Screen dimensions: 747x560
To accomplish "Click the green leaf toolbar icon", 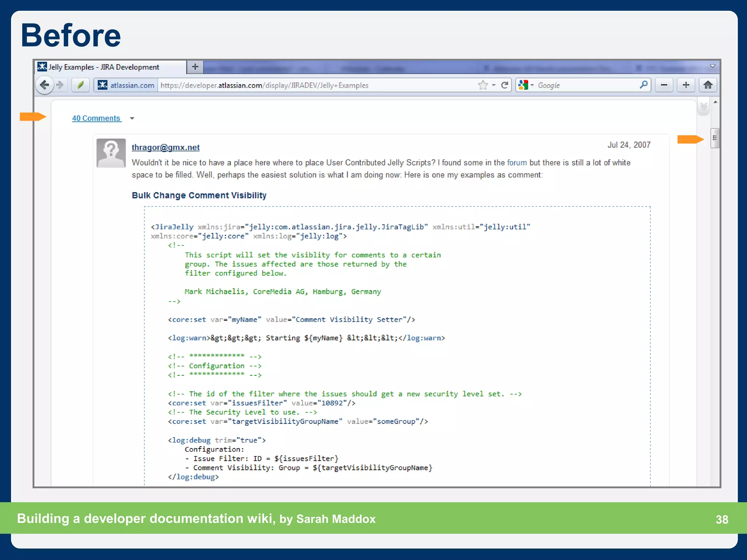I will click(x=81, y=85).
